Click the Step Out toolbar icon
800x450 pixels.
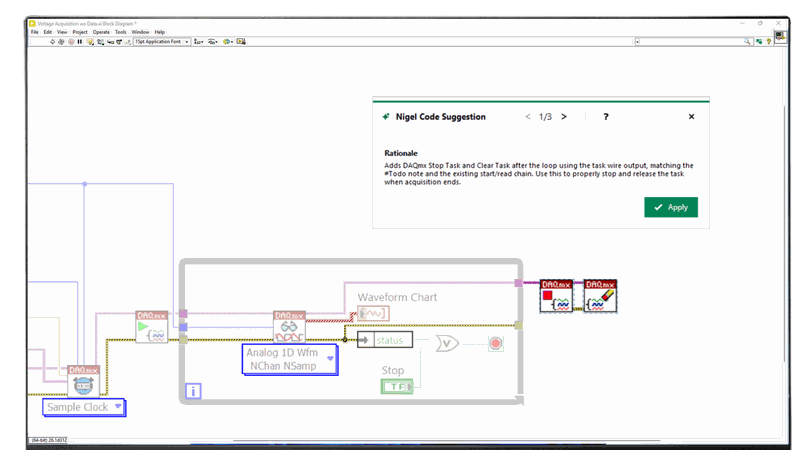click(128, 42)
